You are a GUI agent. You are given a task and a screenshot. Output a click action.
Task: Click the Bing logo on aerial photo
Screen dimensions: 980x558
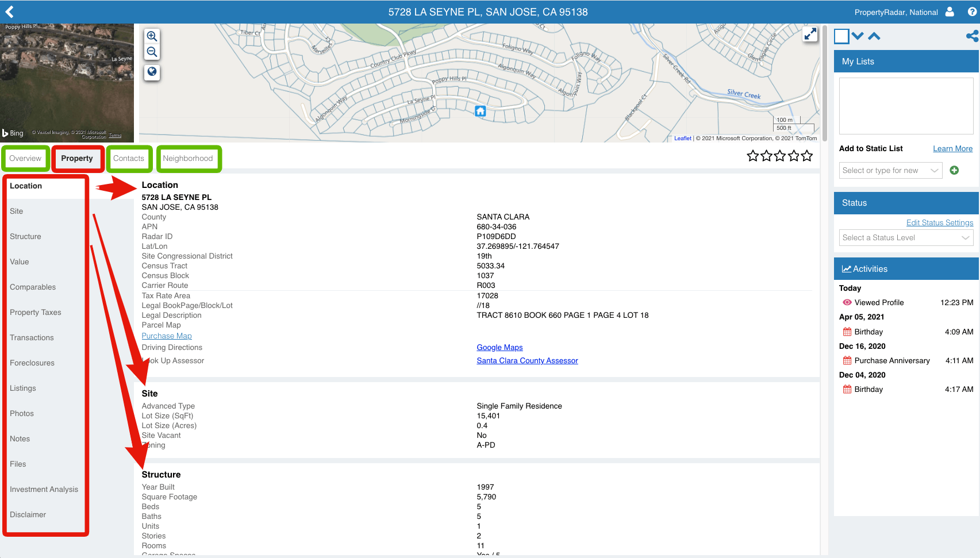point(13,133)
